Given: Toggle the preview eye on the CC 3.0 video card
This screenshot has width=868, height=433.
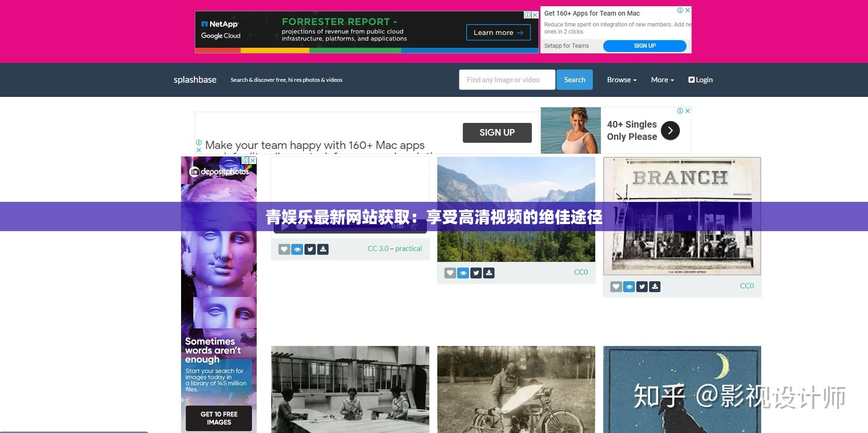Looking at the screenshot, I should coord(297,249).
